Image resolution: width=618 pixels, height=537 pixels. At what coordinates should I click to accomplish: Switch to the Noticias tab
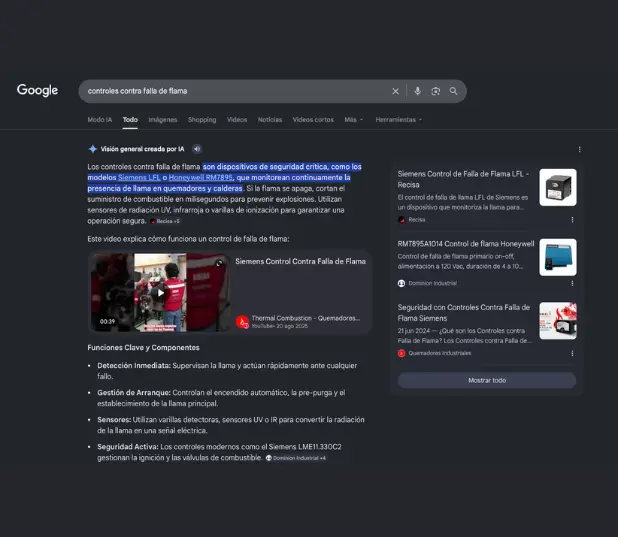coord(270,119)
